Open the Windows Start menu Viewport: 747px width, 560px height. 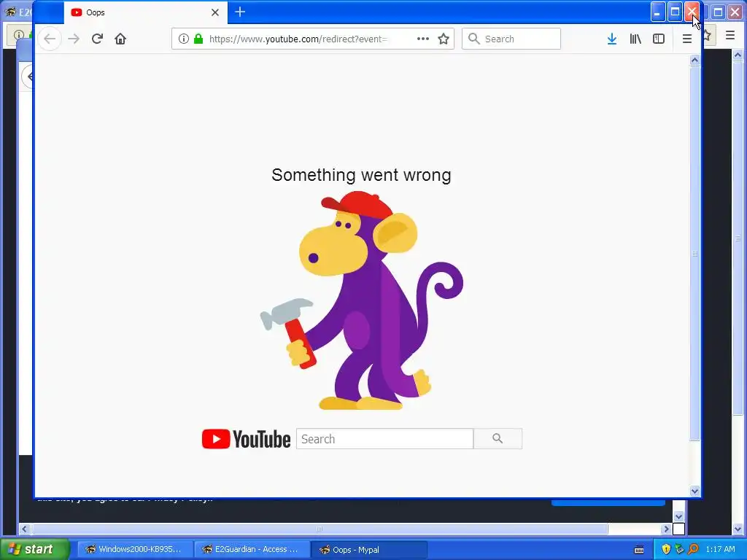click(x=34, y=549)
